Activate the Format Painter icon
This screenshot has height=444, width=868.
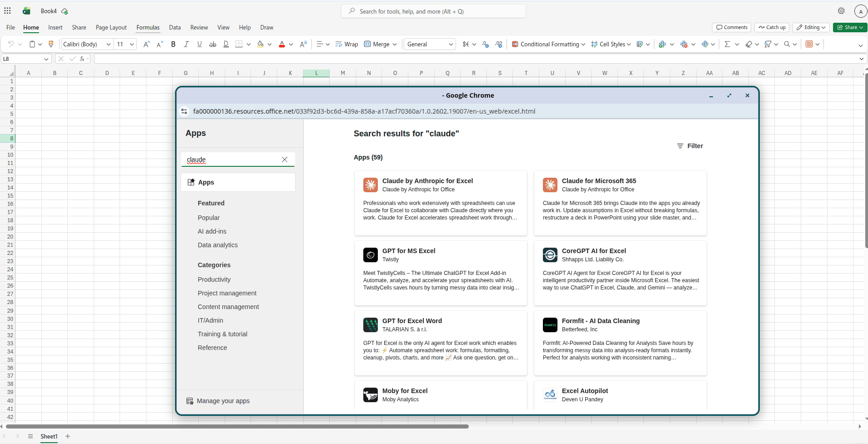click(51, 44)
